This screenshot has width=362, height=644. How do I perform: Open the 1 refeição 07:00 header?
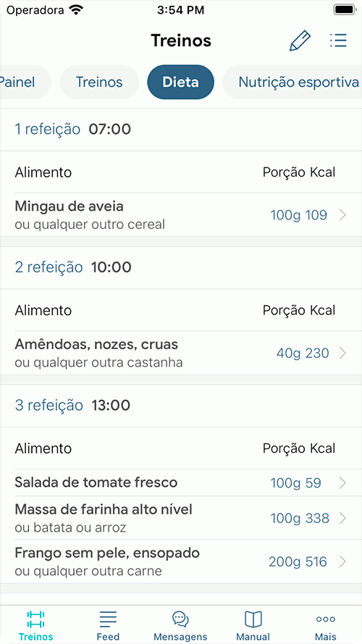point(181,130)
